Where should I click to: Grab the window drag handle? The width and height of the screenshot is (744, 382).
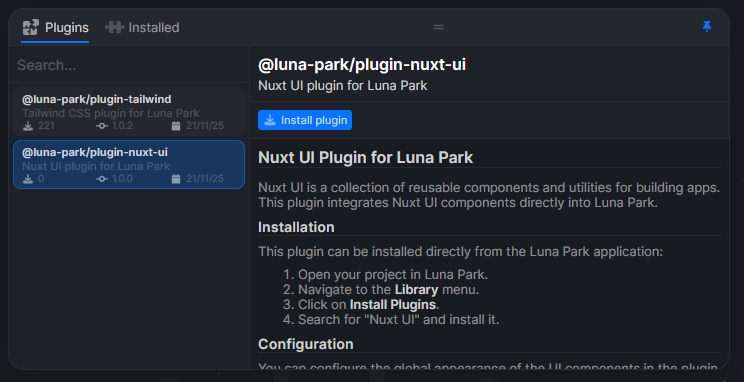[438, 27]
